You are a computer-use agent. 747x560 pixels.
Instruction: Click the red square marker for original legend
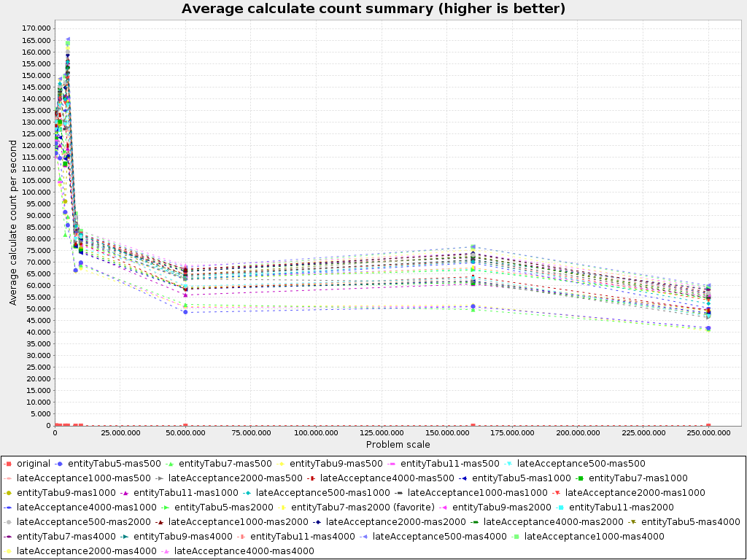[8, 464]
